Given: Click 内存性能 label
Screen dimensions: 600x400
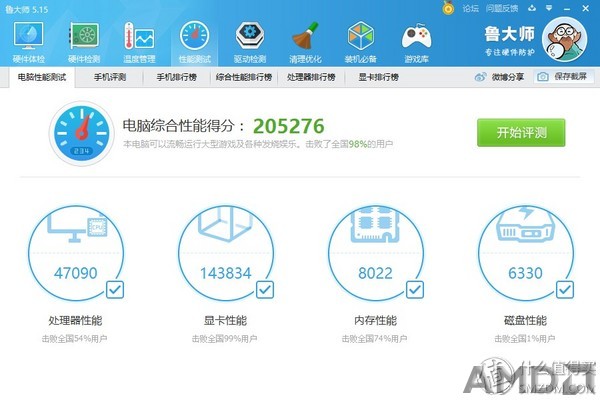Looking at the screenshot, I should (375, 320).
